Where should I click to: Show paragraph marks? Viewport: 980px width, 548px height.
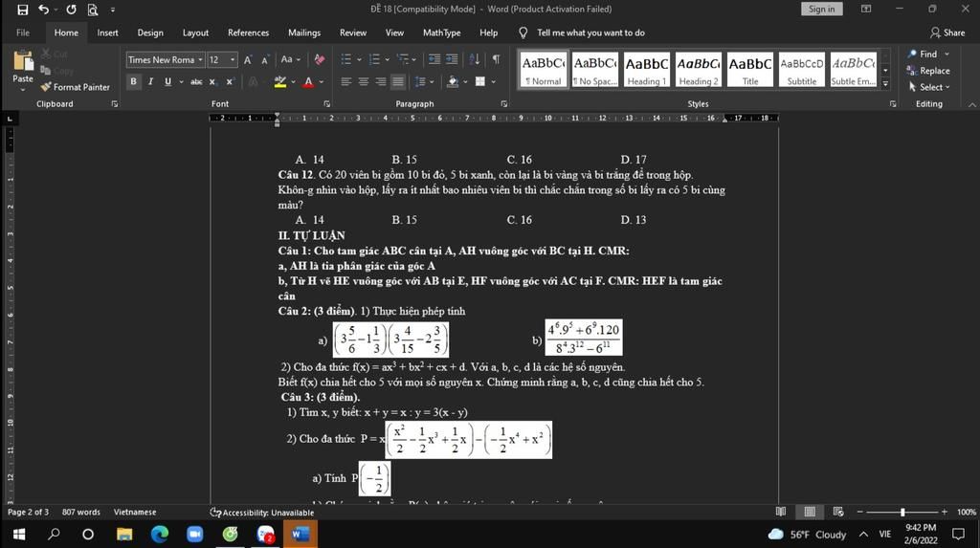tap(496, 59)
